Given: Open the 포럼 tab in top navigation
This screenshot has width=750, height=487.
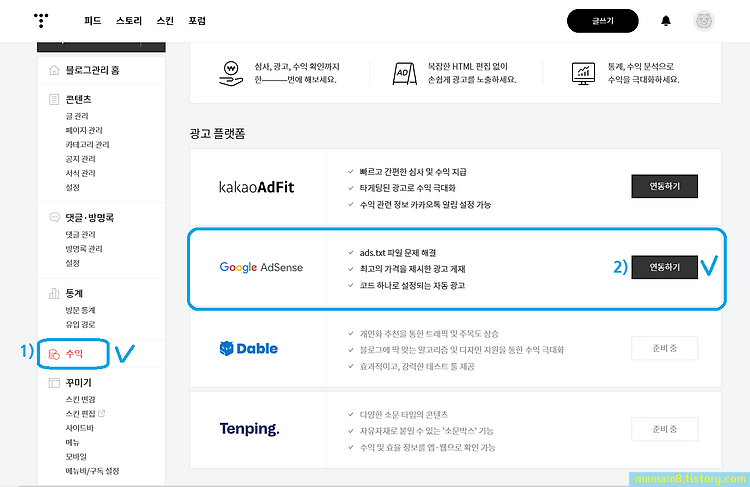Looking at the screenshot, I should 197,21.
